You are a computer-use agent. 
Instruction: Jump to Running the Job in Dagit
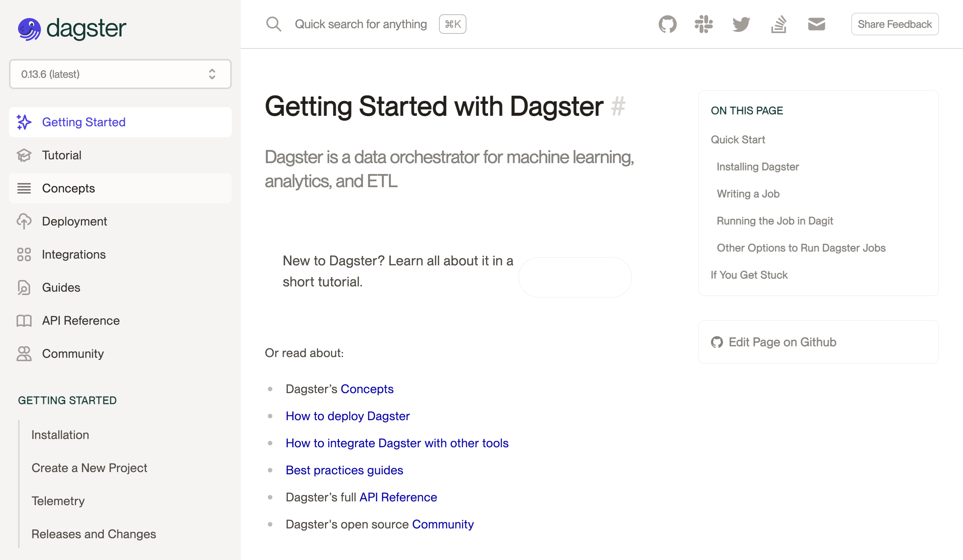tap(775, 221)
